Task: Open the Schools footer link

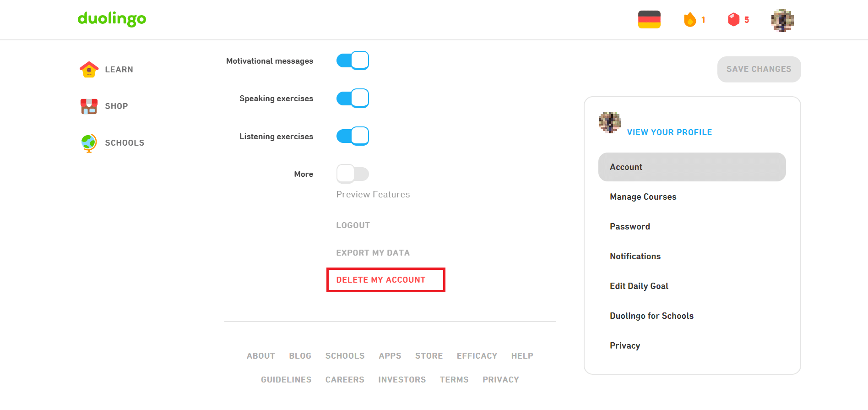Action: coord(345,356)
